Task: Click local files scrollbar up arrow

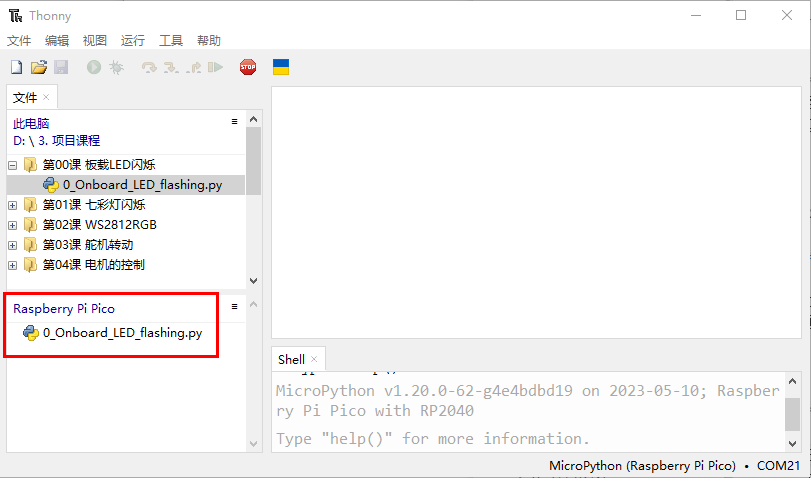Action: click(253, 119)
